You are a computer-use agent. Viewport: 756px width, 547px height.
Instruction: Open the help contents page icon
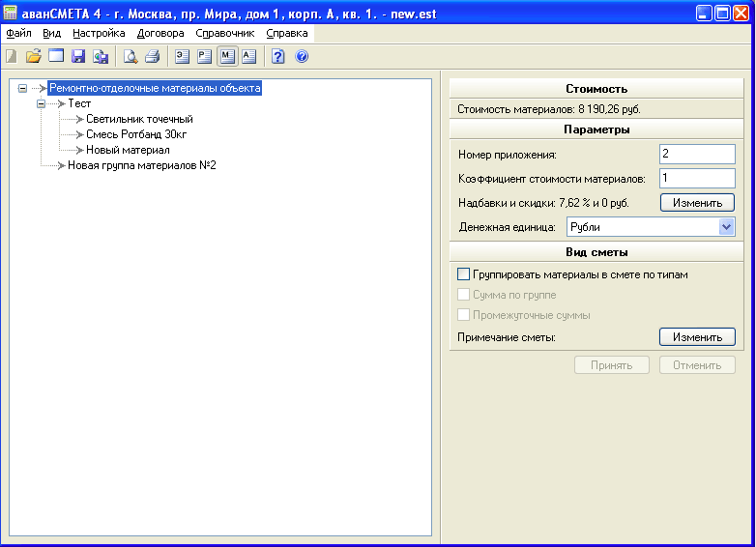[x=278, y=56]
